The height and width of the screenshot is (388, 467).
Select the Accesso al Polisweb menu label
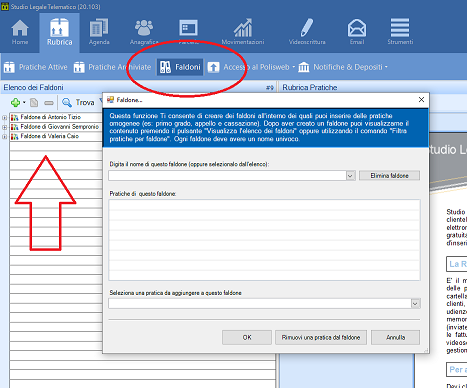coord(256,67)
